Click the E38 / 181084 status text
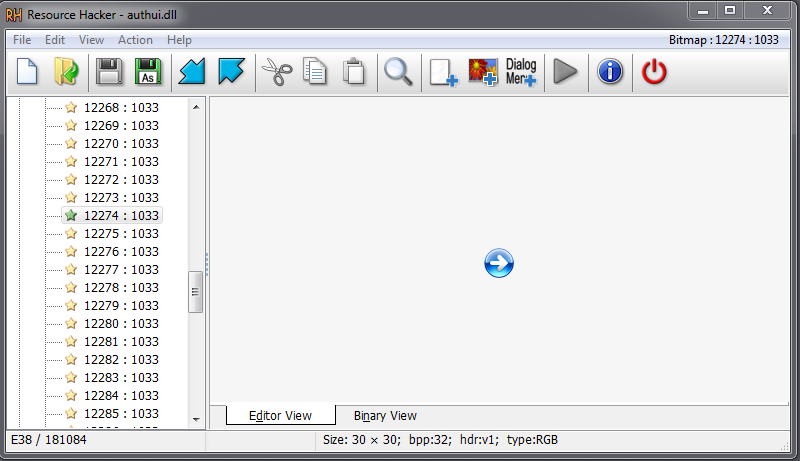Screen dimensions: 800x461 (x=49, y=440)
